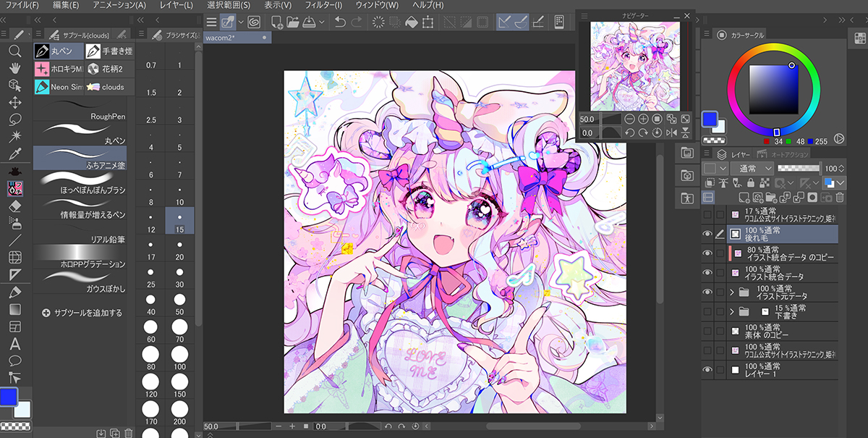Hide the 後れ毛 layer
The width and height of the screenshot is (868, 438).
click(707, 234)
